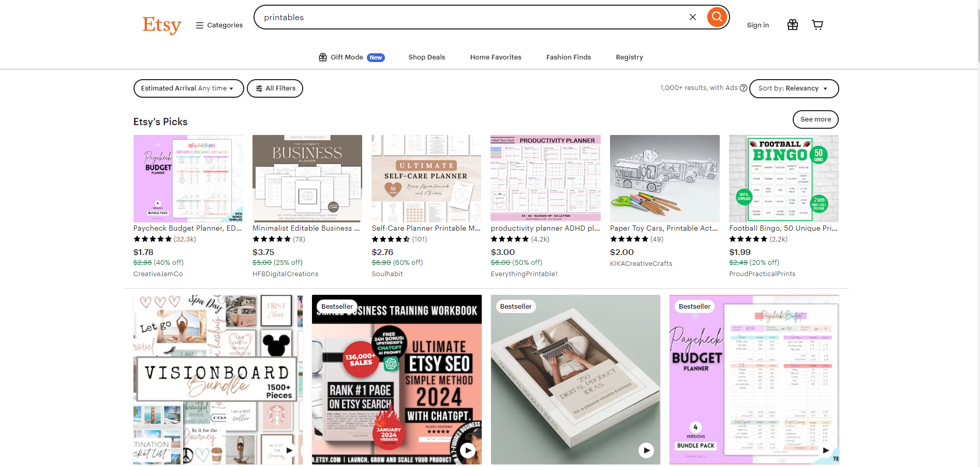Click the All Filters button
The width and height of the screenshot is (980, 467).
click(x=275, y=88)
